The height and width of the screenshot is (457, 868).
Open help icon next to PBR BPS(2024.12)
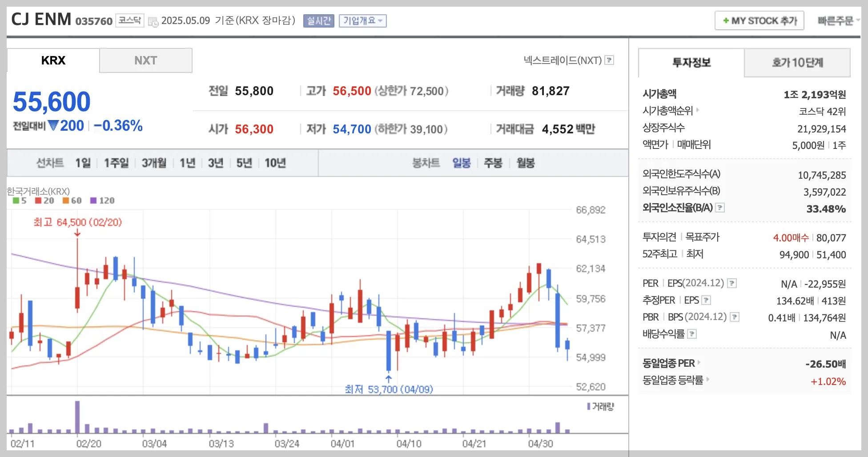pos(735,317)
